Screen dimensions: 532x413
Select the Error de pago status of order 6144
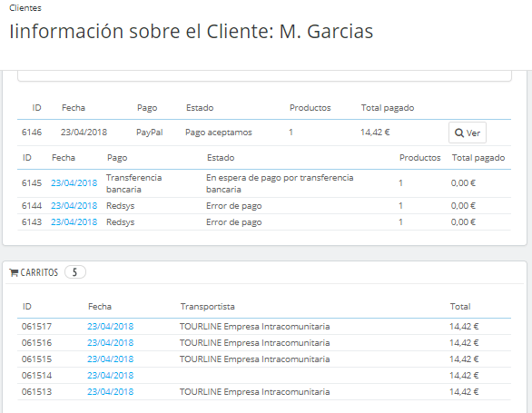click(x=233, y=206)
